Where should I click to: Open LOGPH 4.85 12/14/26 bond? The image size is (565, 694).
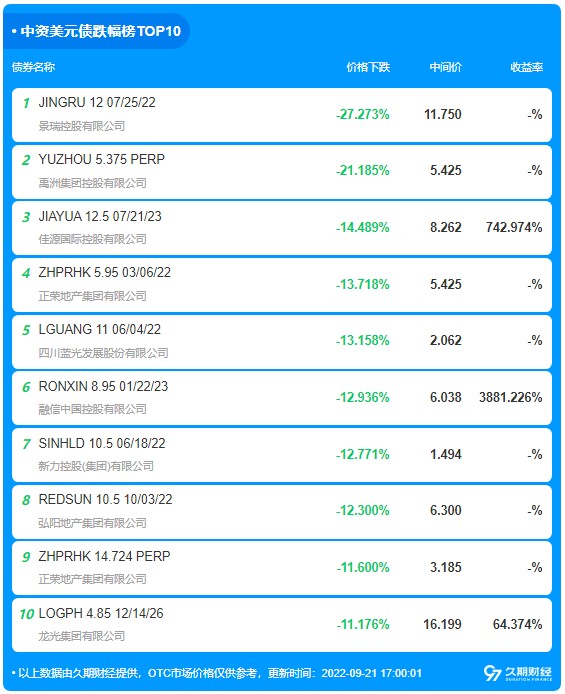pyautogui.click(x=282, y=625)
